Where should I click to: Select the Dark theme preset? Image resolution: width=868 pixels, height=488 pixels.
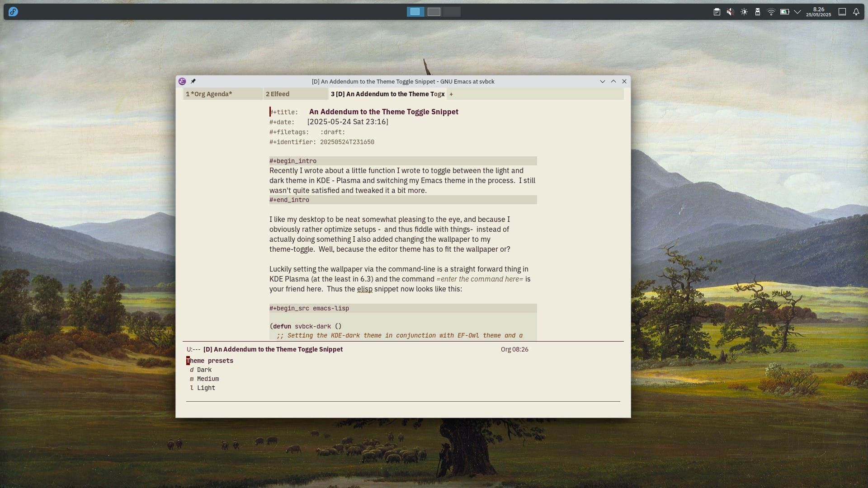coord(204,370)
